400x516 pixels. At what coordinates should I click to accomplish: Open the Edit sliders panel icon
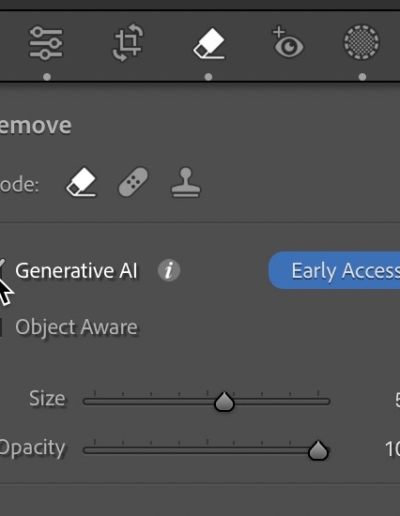point(46,43)
